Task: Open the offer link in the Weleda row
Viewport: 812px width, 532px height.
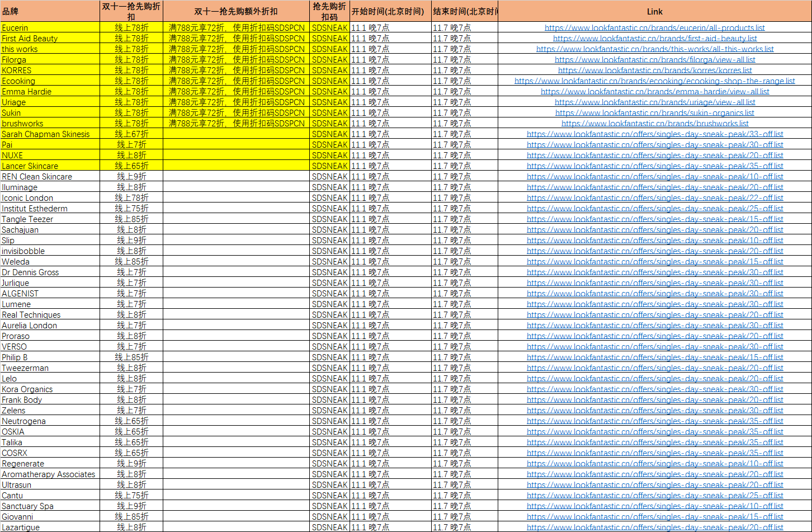Action: (x=655, y=261)
